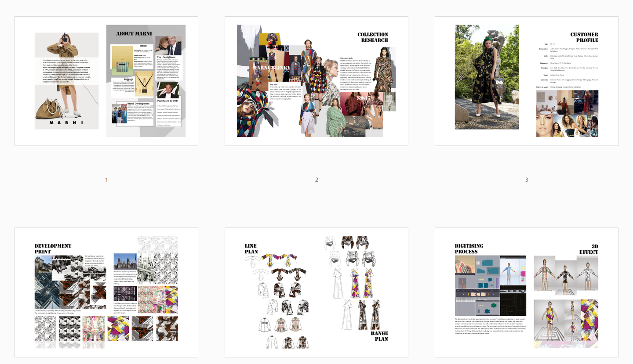The height and width of the screenshot is (364, 633).
Task: Click page number label 2
Action: pos(316,180)
